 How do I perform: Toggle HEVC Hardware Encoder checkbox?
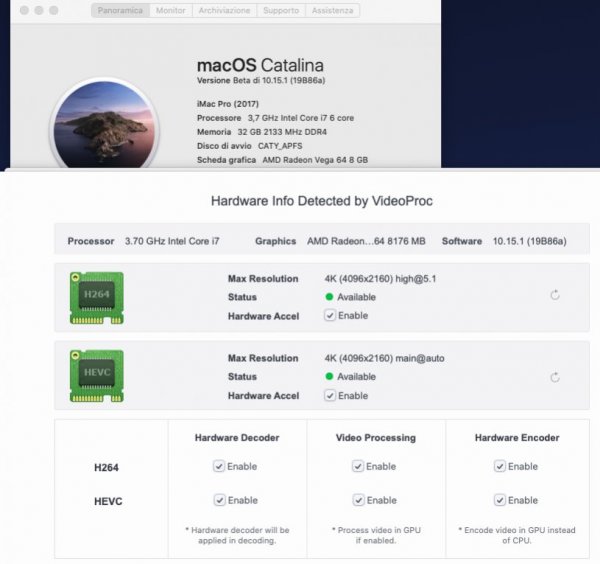click(499, 500)
